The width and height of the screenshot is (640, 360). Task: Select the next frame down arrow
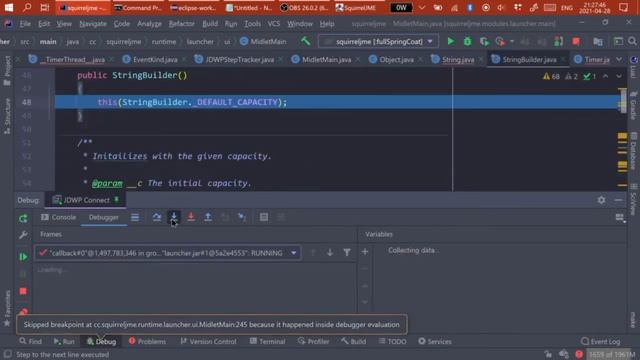330,253
